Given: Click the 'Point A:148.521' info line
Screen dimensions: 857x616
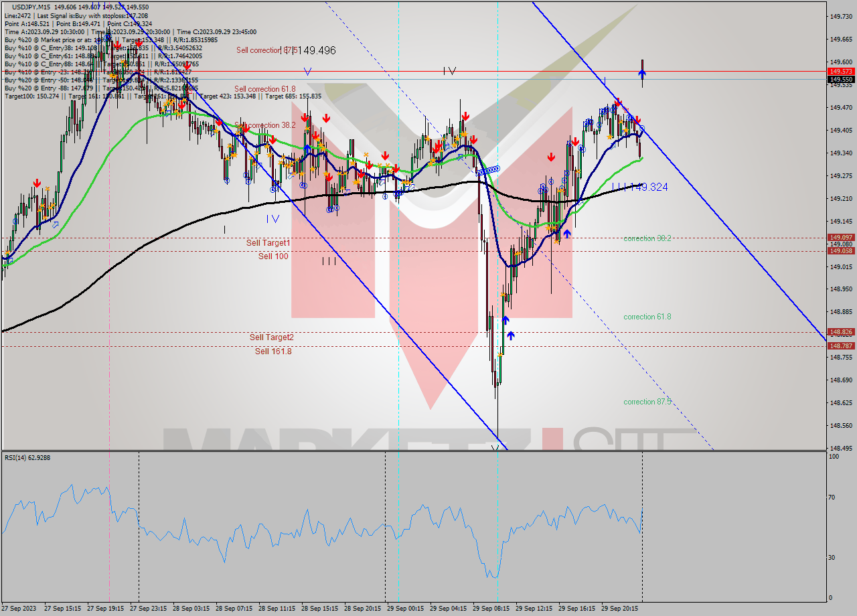Looking at the screenshot, I should click(x=78, y=23).
